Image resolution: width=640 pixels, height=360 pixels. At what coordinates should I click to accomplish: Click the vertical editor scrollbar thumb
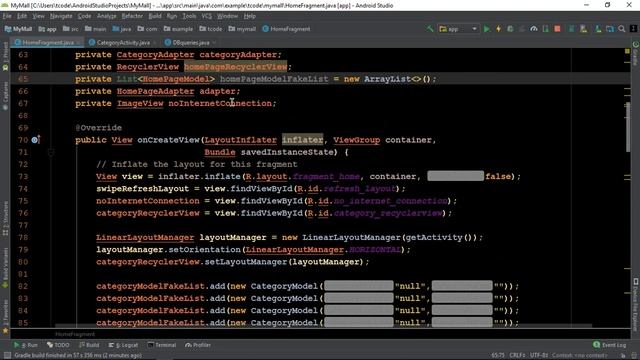coord(627,127)
